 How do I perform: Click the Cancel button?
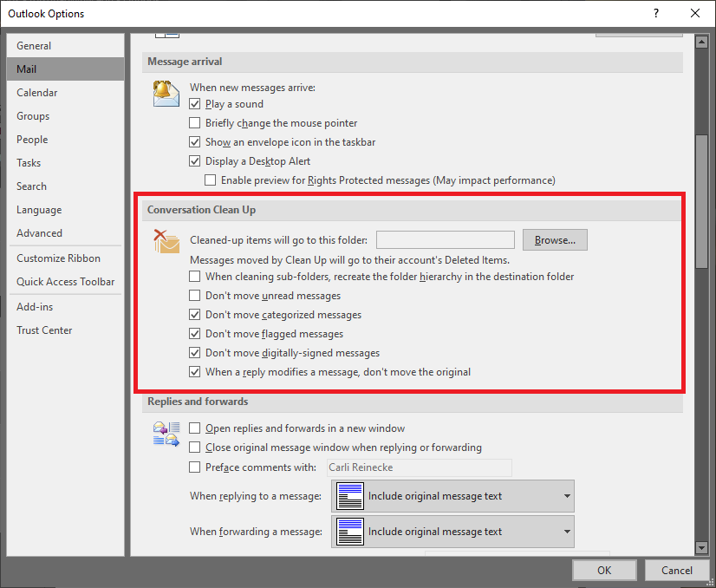[676, 570]
